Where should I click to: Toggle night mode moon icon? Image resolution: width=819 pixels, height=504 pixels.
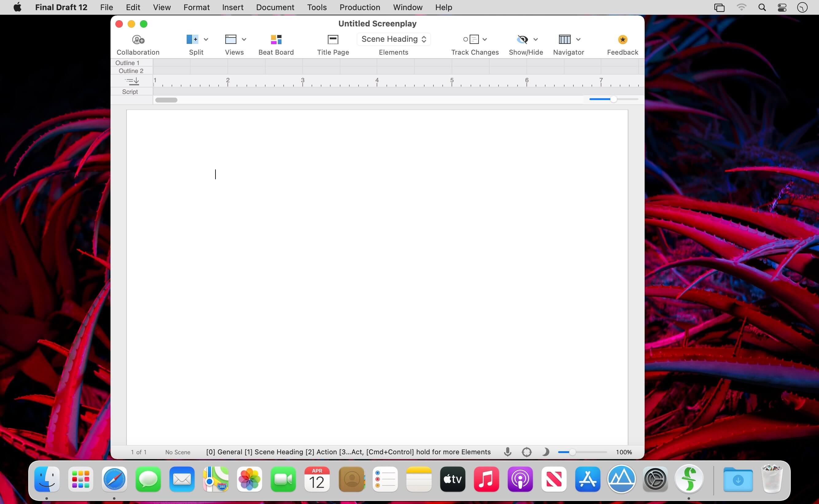[x=545, y=452]
